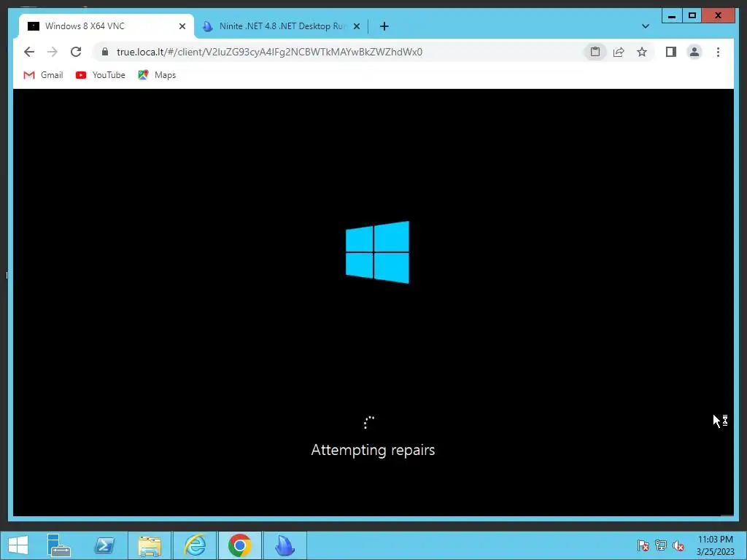Minimize the Chrome window
747x560 pixels.
(672, 16)
